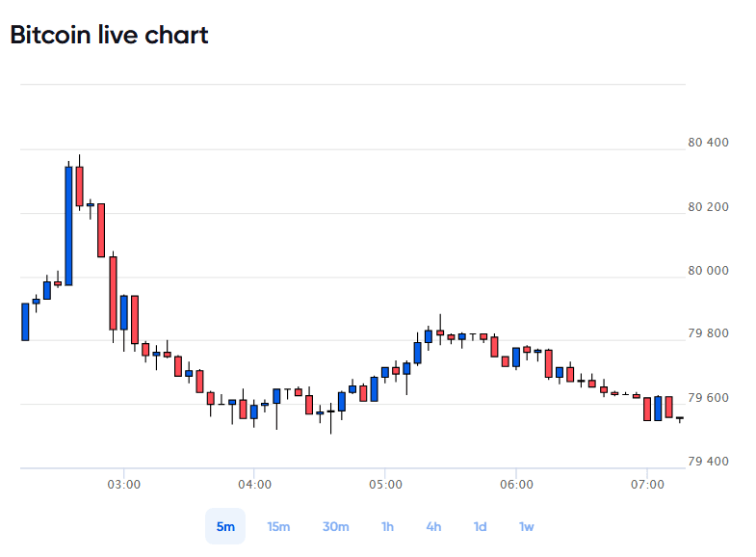Switch chart to 1w timeframe
The width and height of the screenshot is (756, 557).
(527, 526)
